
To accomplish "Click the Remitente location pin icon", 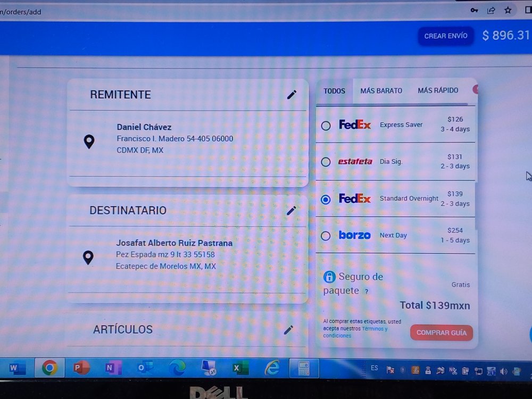I will [89, 142].
